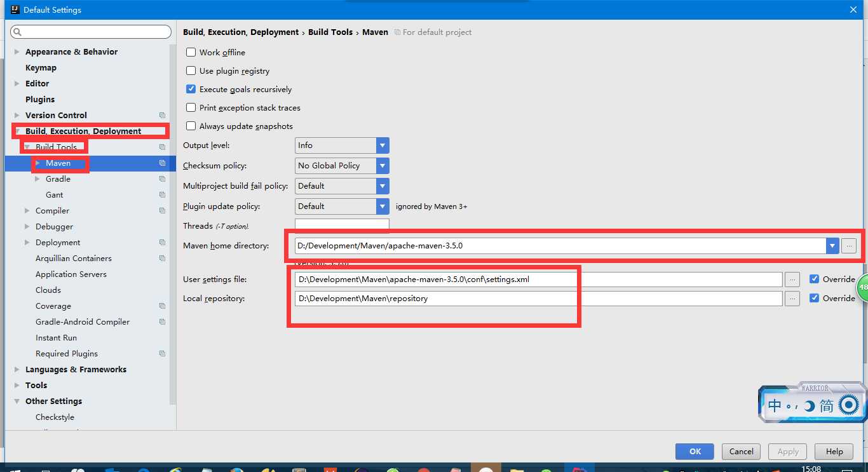Expand the Gradle node arrow
868x472 pixels.
coord(37,179)
